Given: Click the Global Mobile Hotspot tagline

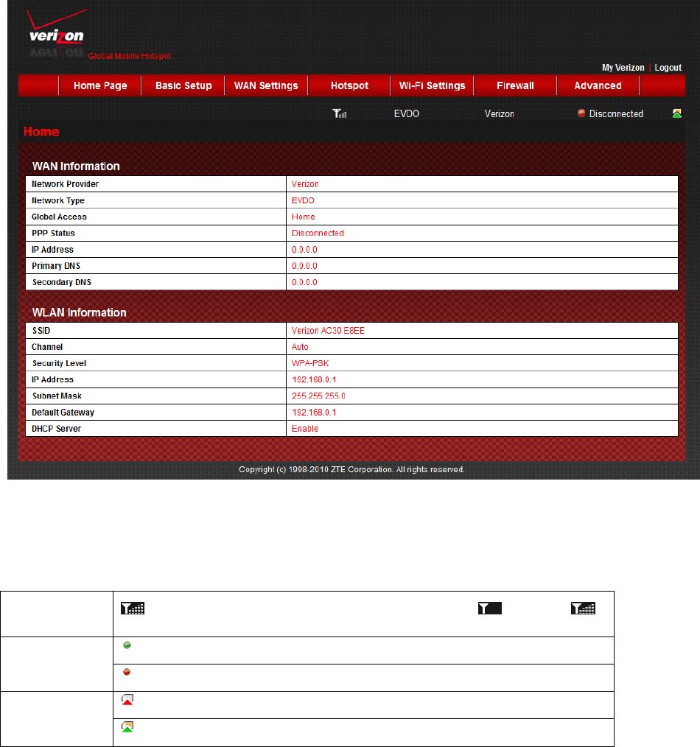Looking at the screenshot, I should click(129, 56).
